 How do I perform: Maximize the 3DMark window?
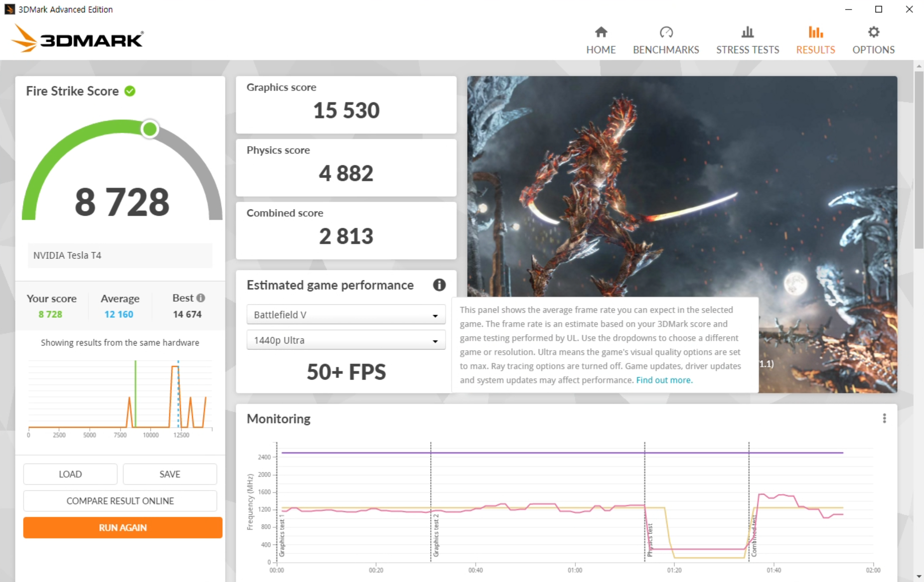tap(878, 9)
